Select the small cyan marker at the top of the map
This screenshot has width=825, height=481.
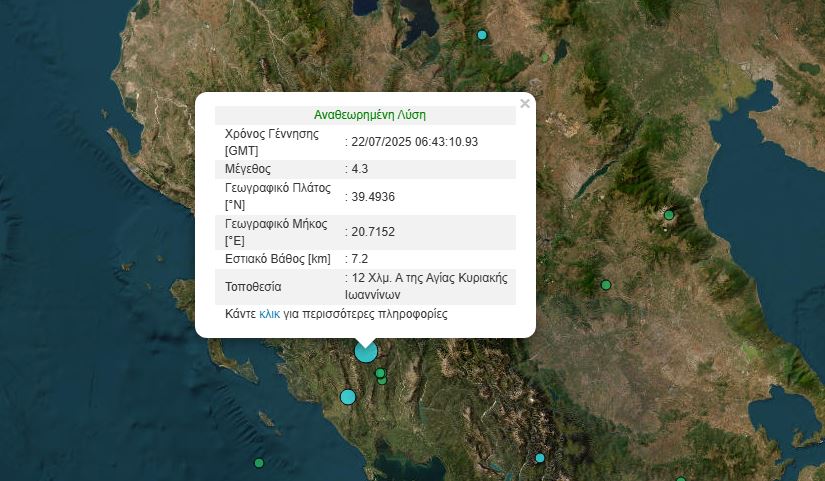pos(482,35)
